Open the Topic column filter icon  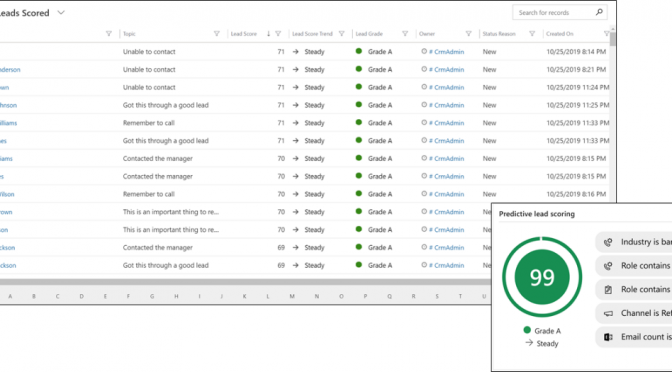217,33
